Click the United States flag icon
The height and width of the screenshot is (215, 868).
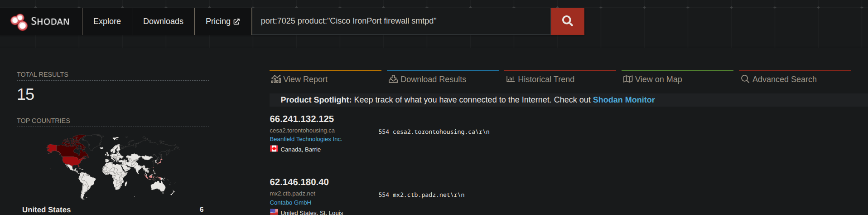[x=274, y=212]
